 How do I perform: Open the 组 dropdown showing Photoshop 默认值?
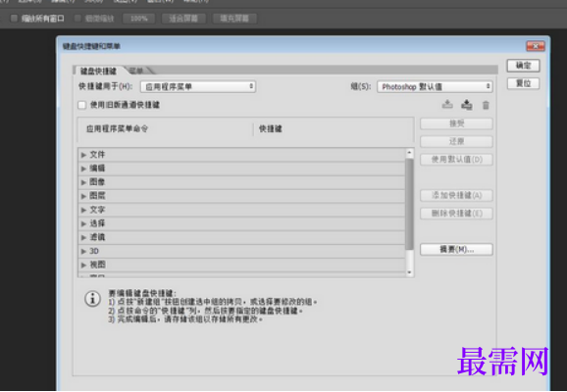[x=435, y=86]
